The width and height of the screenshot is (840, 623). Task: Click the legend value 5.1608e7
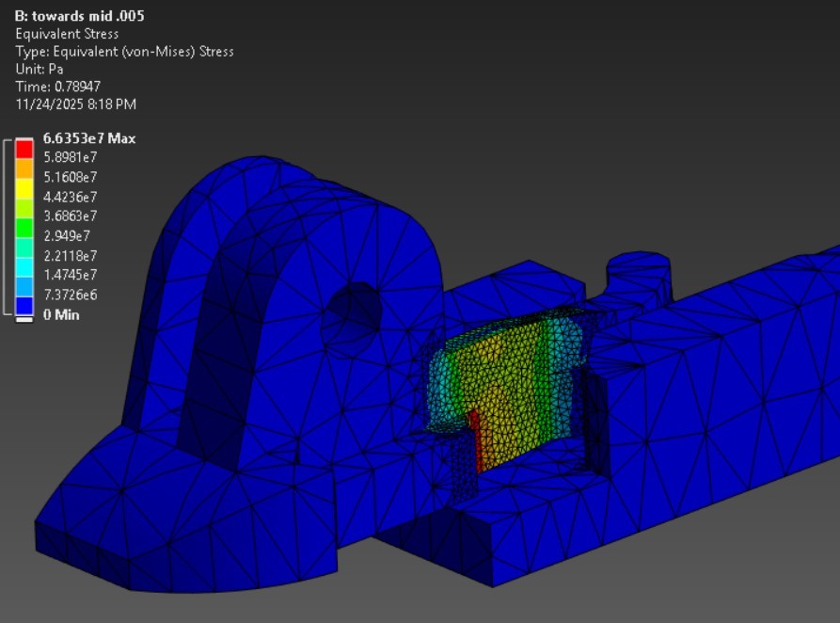(x=73, y=177)
